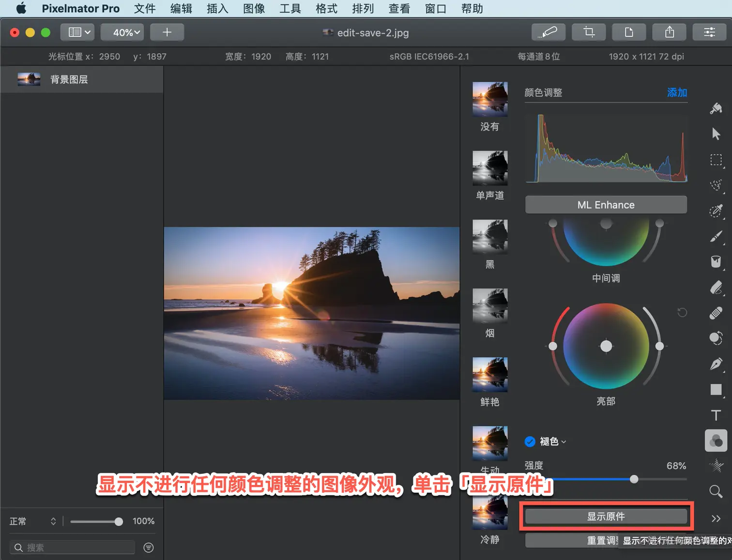This screenshot has height=560, width=732.
Task: Open the 图像 menu
Action: (x=254, y=8)
